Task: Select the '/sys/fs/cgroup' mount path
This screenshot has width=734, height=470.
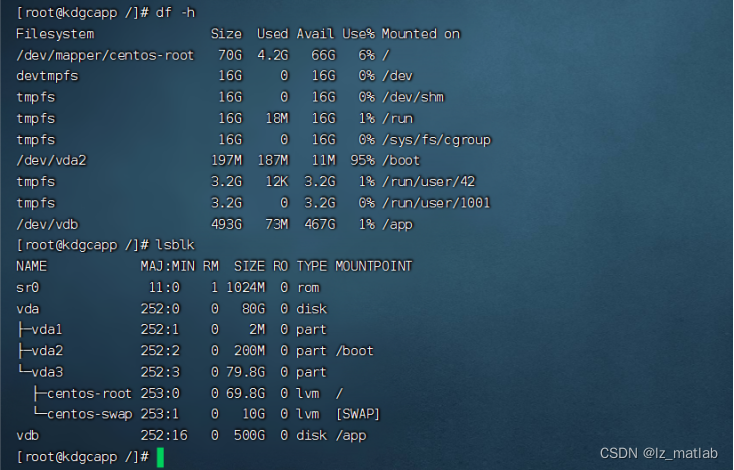Action: (x=436, y=140)
